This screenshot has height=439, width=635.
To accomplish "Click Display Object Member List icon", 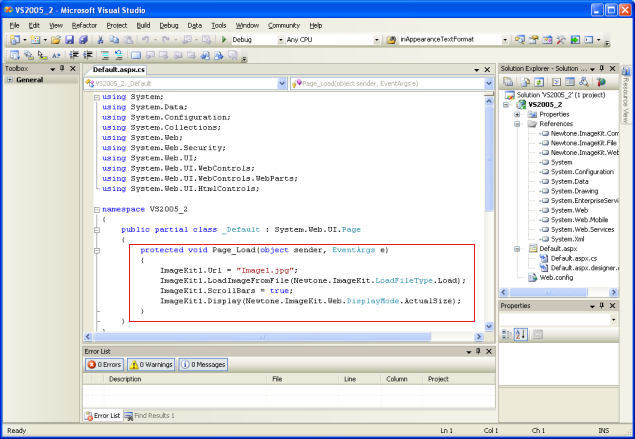I will click(x=15, y=55).
